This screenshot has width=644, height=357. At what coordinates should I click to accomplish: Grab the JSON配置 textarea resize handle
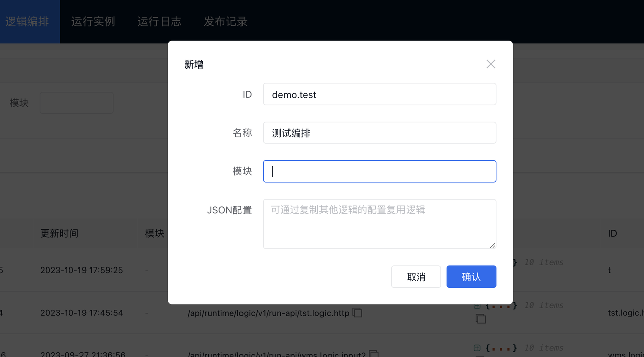pos(493,245)
